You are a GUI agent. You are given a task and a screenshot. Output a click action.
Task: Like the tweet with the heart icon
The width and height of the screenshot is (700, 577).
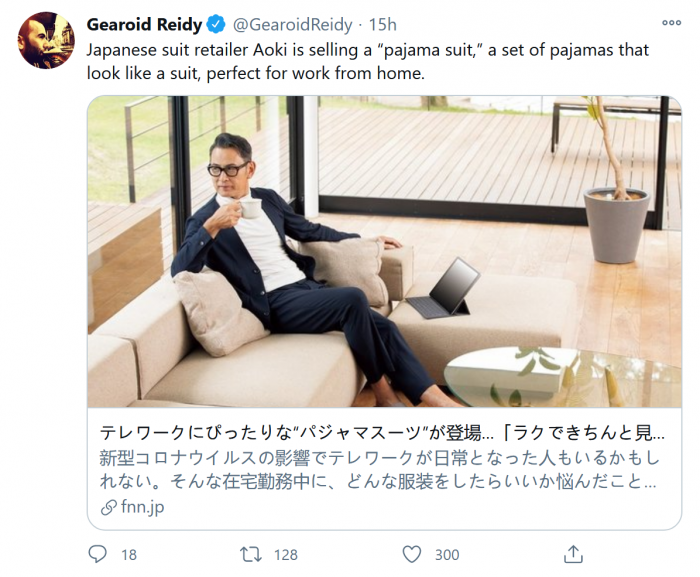(x=412, y=554)
